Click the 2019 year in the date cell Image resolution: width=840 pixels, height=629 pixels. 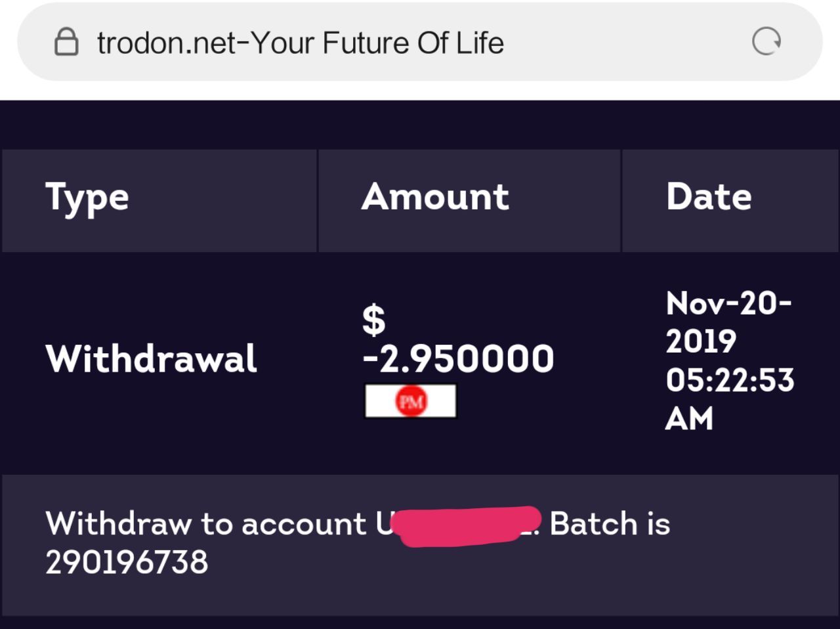coord(701,341)
